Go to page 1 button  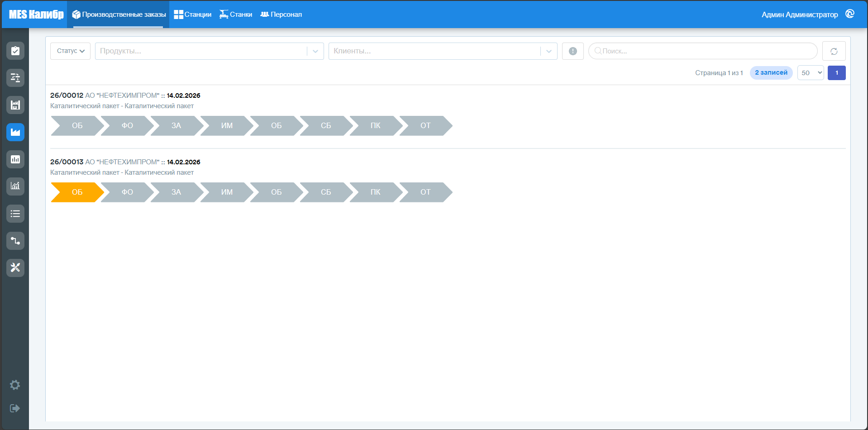[837, 73]
